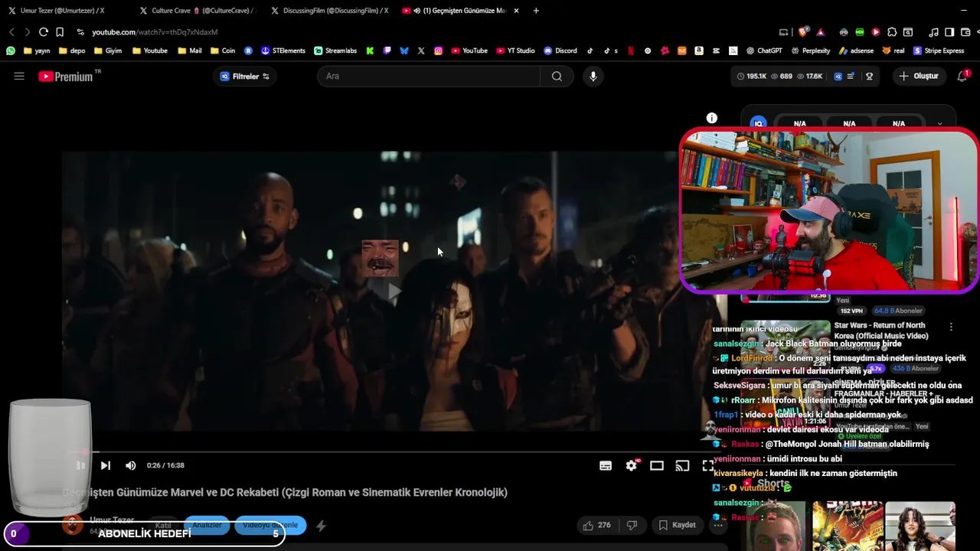
Task: Click the Umur Tezer channel avatar
Action: click(x=73, y=524)
